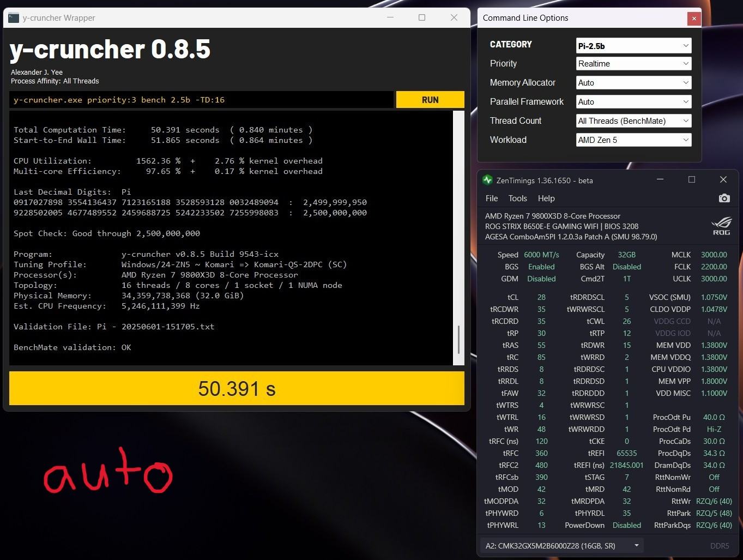
Task: Click the y-cruncher output scrollbar thumb
Action: [458, 339]
